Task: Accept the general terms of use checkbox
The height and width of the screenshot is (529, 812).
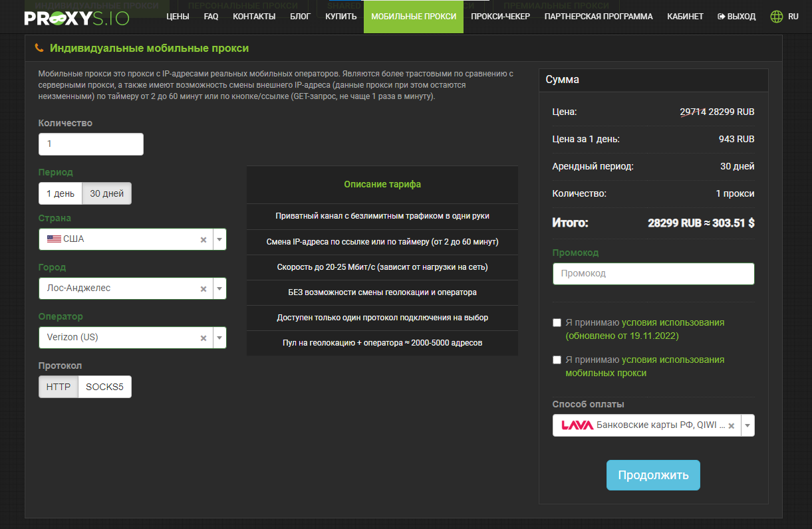Action: pyautogui.click(x=557, y=323)
